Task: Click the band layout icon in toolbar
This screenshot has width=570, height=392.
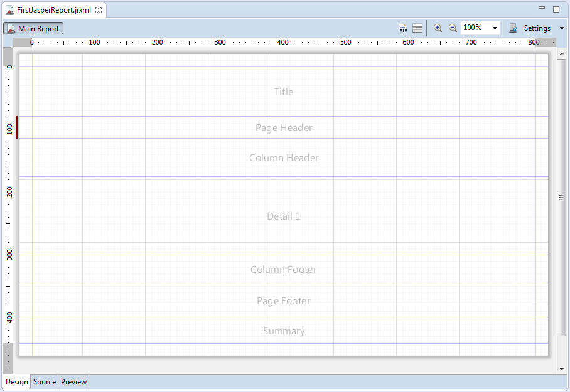Action: pos(417,28)
